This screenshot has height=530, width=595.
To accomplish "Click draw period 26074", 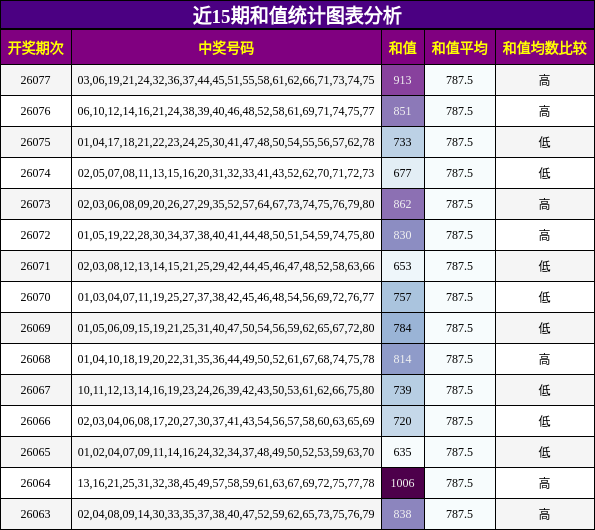I will pos(35,173).
